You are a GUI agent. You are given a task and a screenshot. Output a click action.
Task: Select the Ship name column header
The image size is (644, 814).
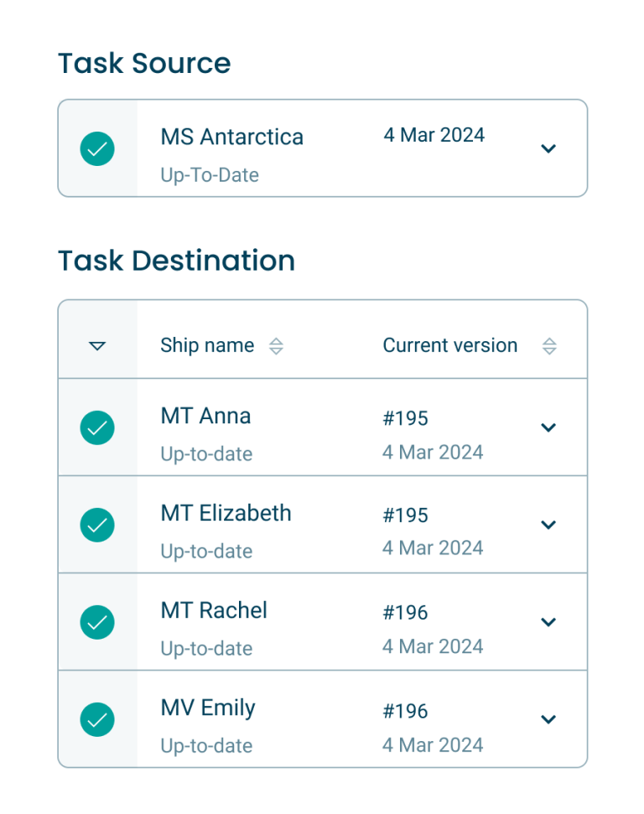(x=206, y=345)
